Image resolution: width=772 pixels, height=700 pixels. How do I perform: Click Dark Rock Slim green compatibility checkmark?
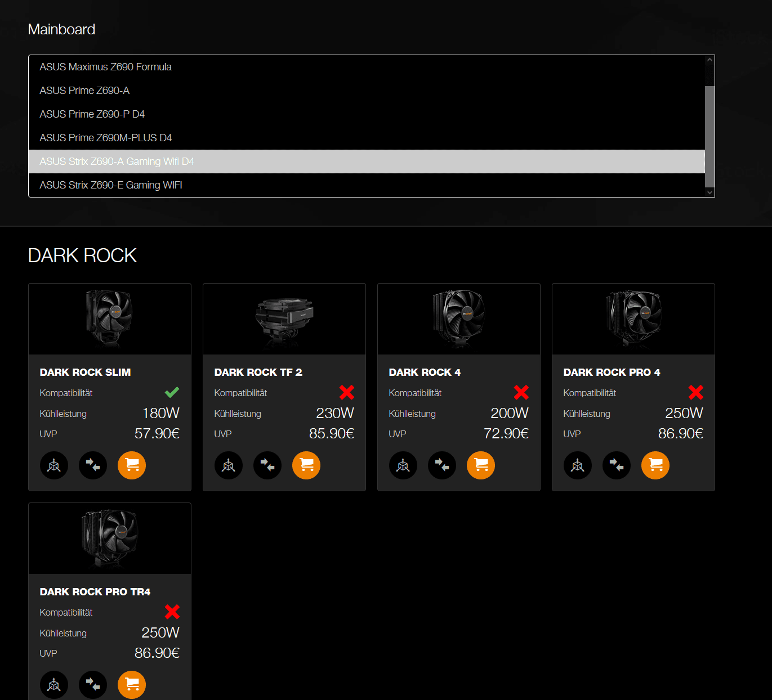tap(172, 392)
